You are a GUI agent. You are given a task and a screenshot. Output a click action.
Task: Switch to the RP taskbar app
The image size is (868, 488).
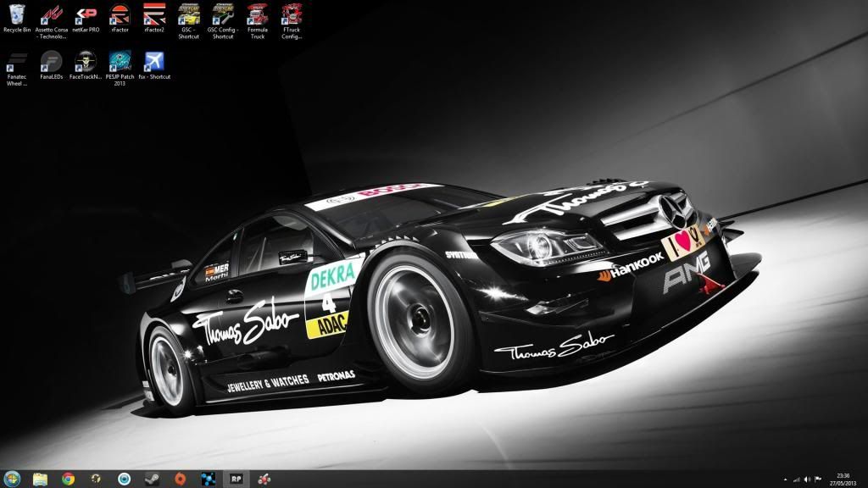[x=236, y=479]
